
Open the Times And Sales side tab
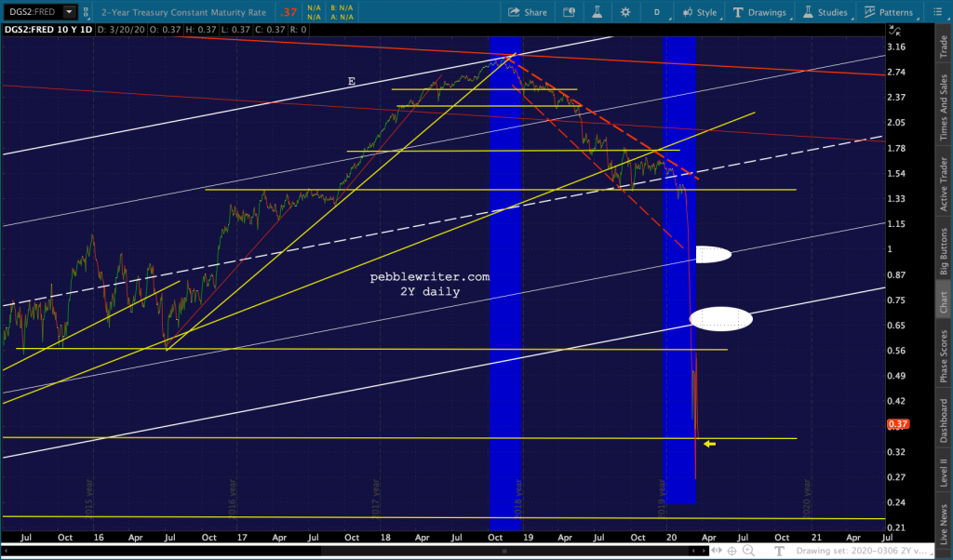[944, 107]
